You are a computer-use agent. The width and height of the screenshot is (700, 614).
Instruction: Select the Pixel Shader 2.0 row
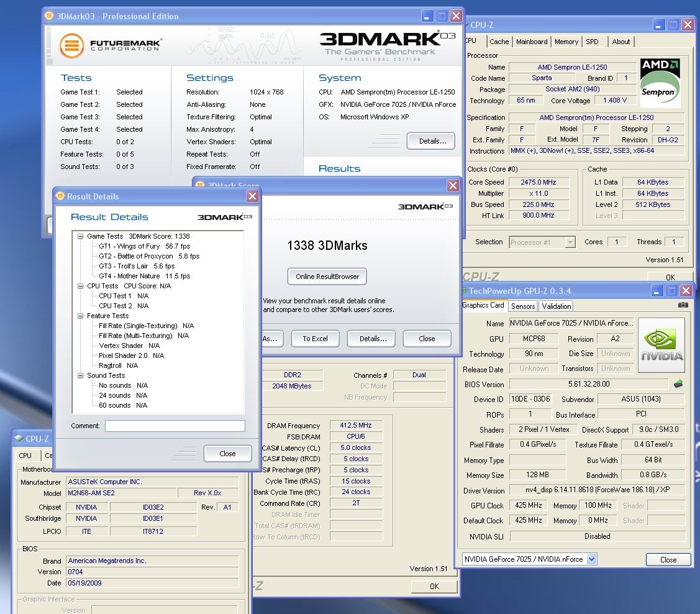(x=131, y=355)
